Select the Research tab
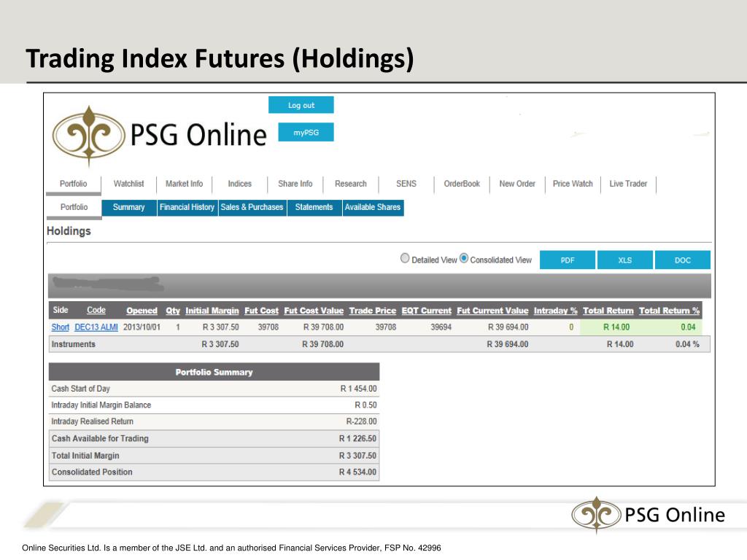This screenshot has width=747, height=560. click(x=351, y=184)
